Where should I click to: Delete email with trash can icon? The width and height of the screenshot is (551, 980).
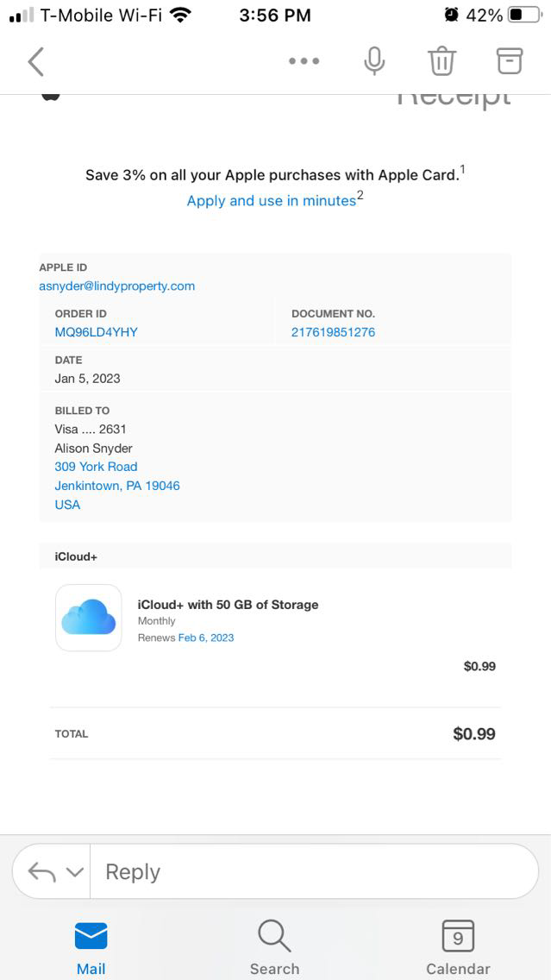point(441,61)
